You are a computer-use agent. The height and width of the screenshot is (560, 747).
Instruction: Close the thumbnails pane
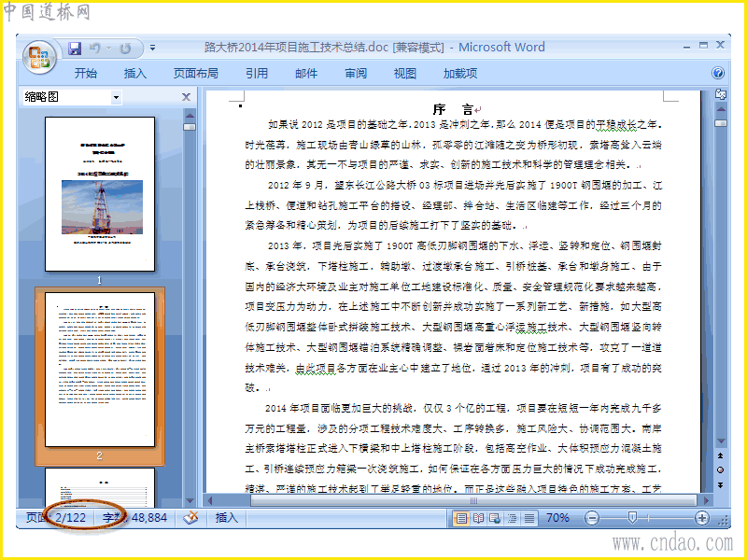186,97
